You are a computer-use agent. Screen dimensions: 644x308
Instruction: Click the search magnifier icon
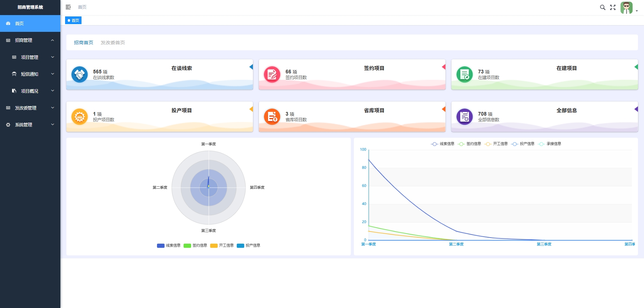tap(602, 7)
